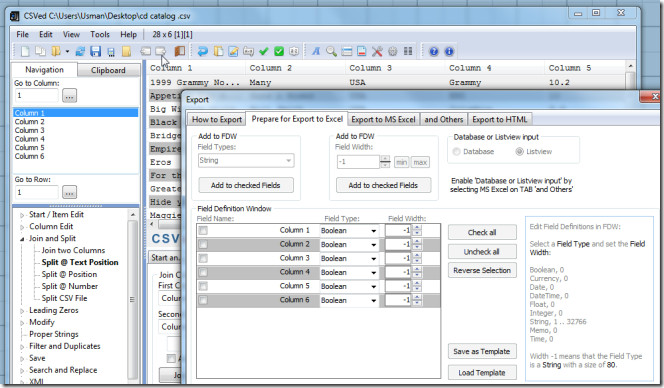
Task: Select the Listview radio button
Action: (x=519, y=152)
